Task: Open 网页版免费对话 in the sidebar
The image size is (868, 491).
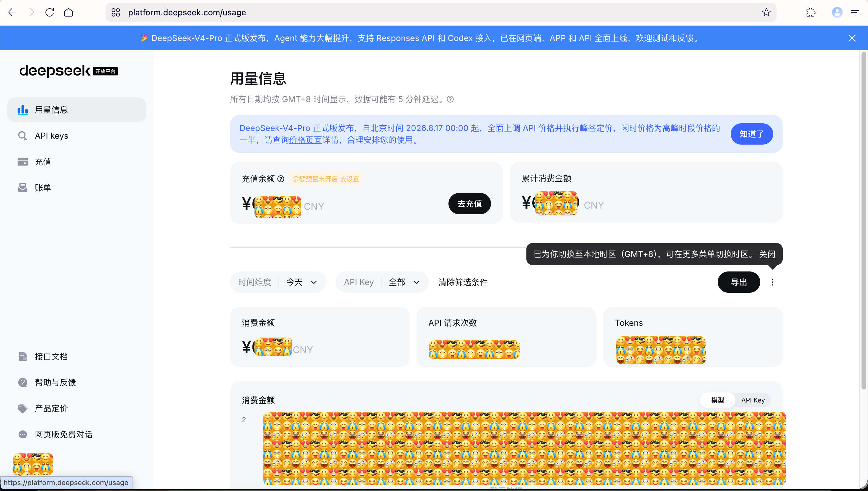Action: (76, 435)
